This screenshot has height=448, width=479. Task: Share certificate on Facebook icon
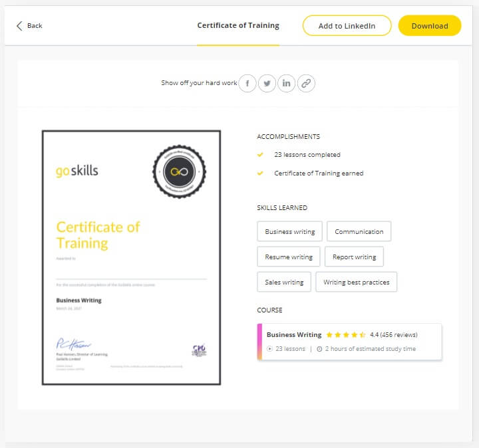247,83
